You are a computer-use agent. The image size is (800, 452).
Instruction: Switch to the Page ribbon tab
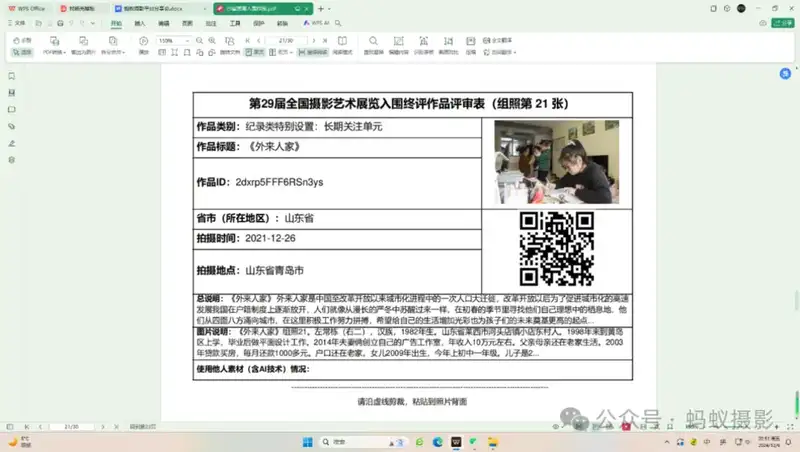[x=187, y=23]
